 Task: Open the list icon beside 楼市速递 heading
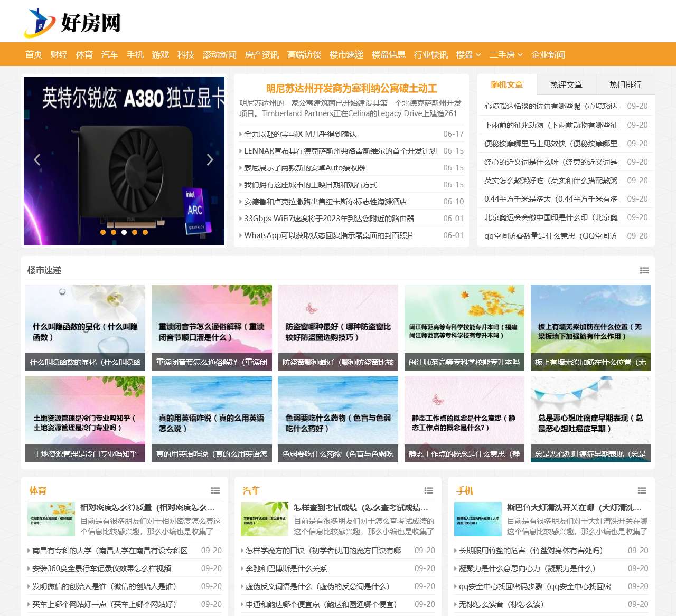[x=644, y=270]
